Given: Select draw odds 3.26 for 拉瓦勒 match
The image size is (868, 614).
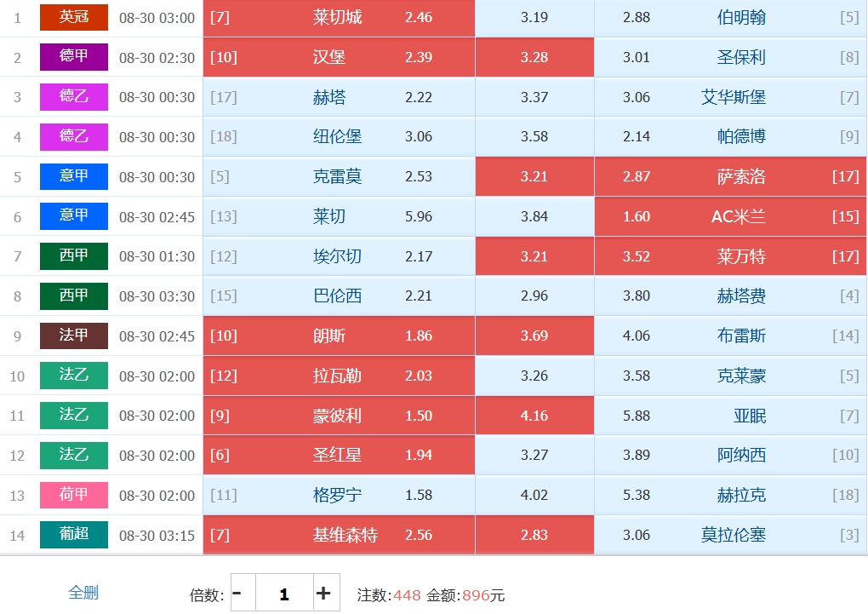Looking at the screenshot, I should click(x=534, y=376).
